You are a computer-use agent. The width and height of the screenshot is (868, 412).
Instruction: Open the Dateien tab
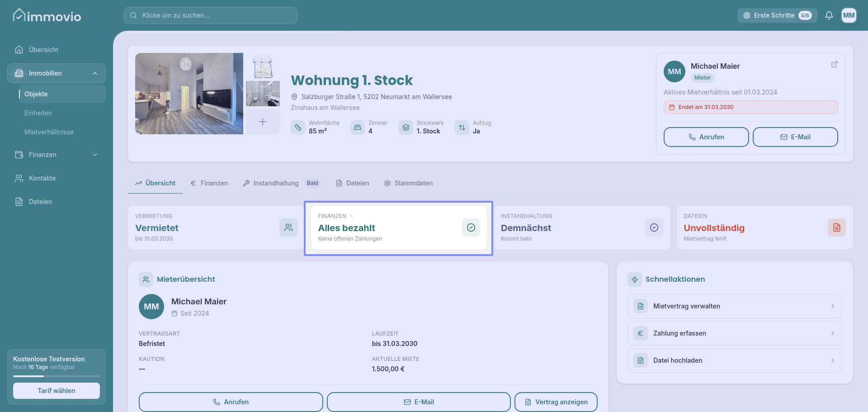click(x=353, y=183)
